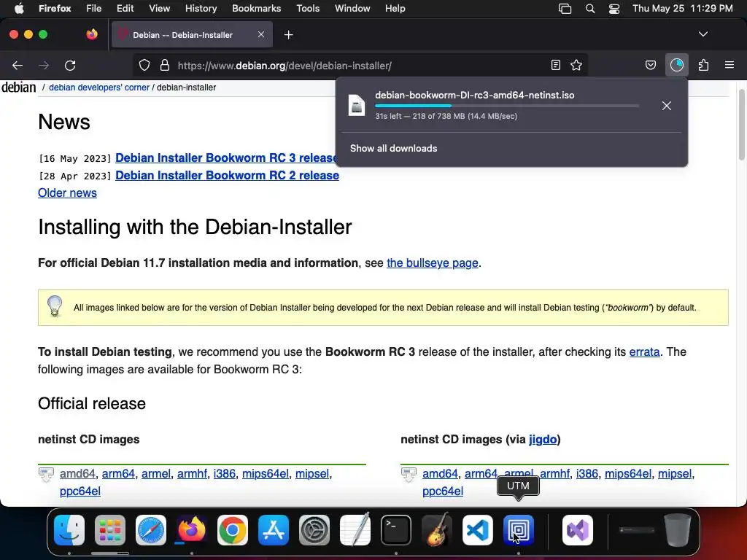Click Show all downloads

[393, 148]
